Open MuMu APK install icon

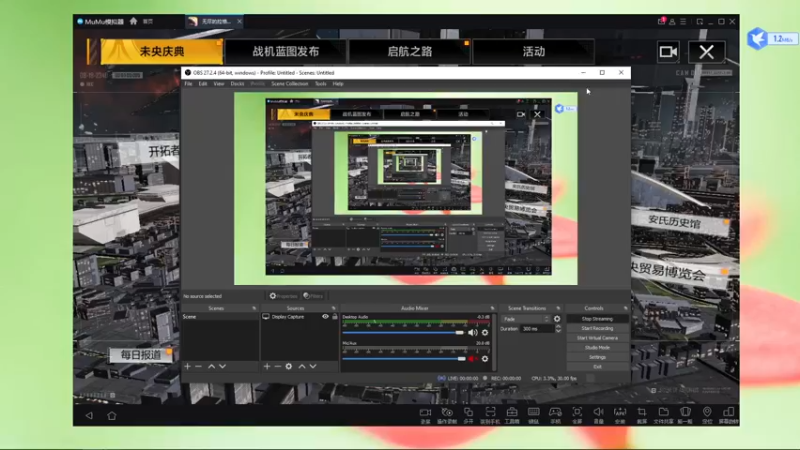[620, 415]
